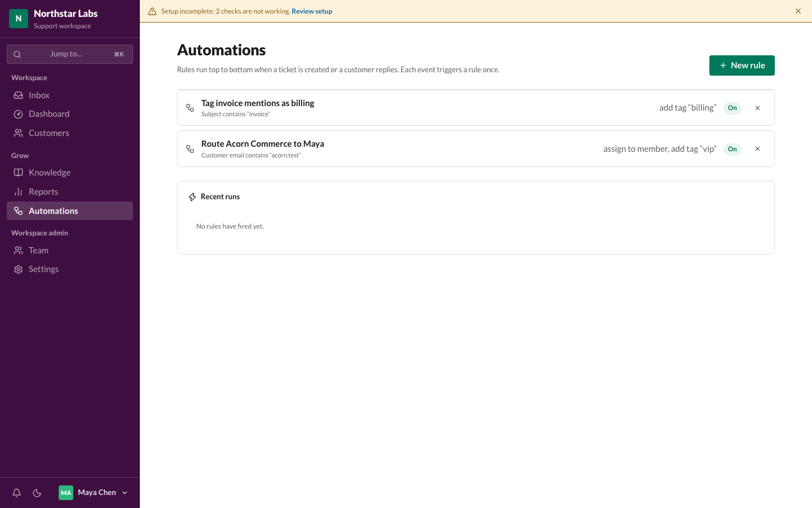The width and height of the screenshot is (812, 508).
Task: Dismiss the setup incomplete banner
Action: (x=798, y=11)
